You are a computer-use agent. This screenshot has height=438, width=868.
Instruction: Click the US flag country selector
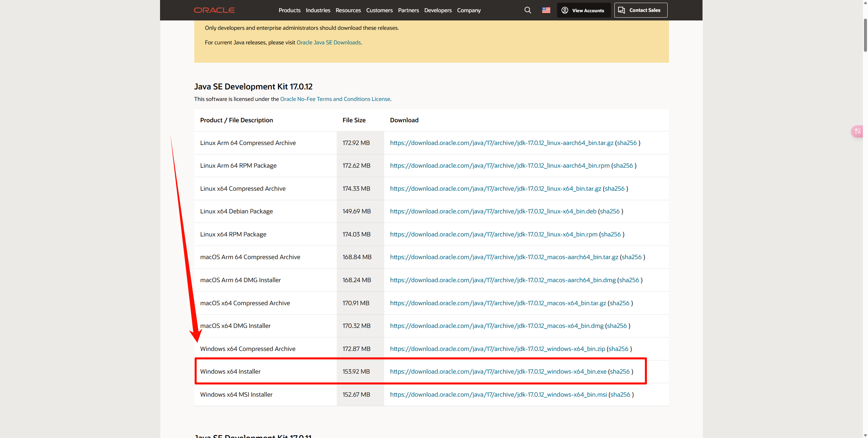click(x=546, y=10)
